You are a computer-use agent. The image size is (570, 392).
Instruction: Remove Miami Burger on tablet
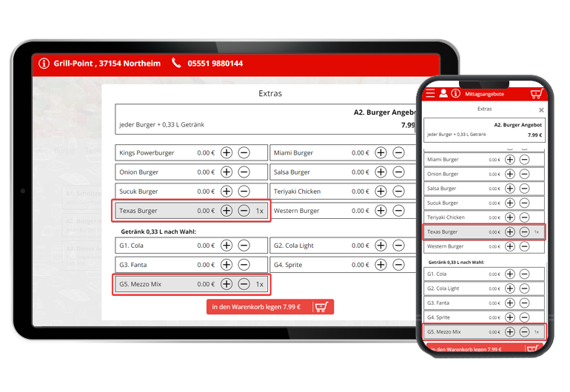click(398, 152)
